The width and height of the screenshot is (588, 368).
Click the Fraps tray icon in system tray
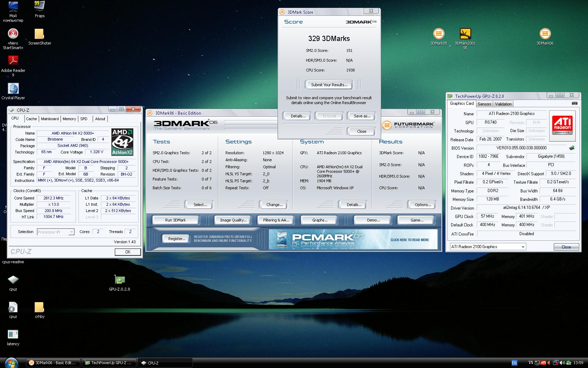[x=537, y=363]
